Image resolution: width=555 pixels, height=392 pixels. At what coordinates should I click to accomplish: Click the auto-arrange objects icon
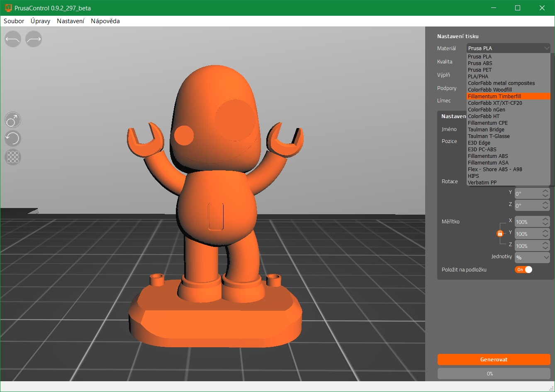pos(13,157)
